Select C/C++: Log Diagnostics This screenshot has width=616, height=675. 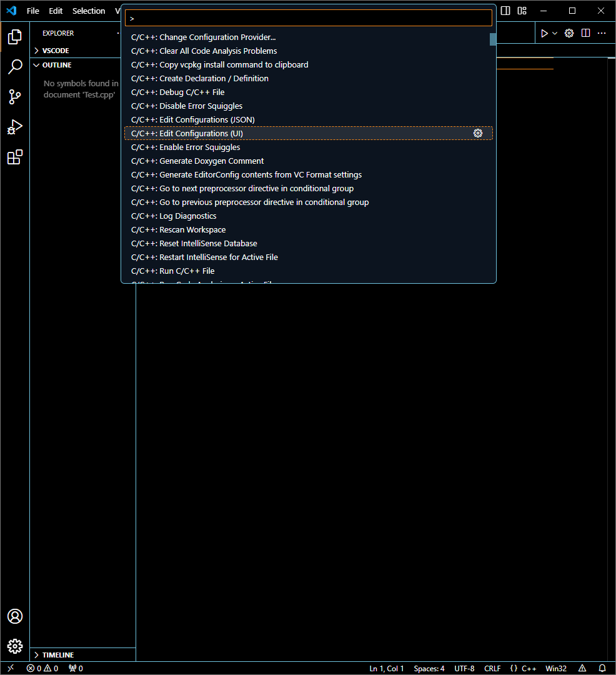tap(309, 216)
